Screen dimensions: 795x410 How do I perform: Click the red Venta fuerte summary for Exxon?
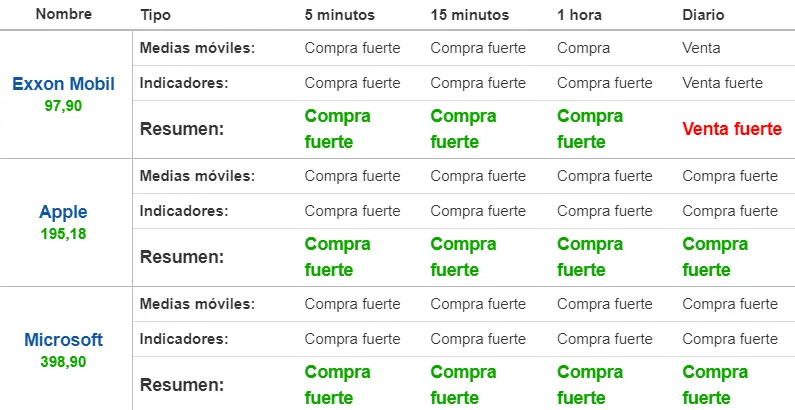732,129
